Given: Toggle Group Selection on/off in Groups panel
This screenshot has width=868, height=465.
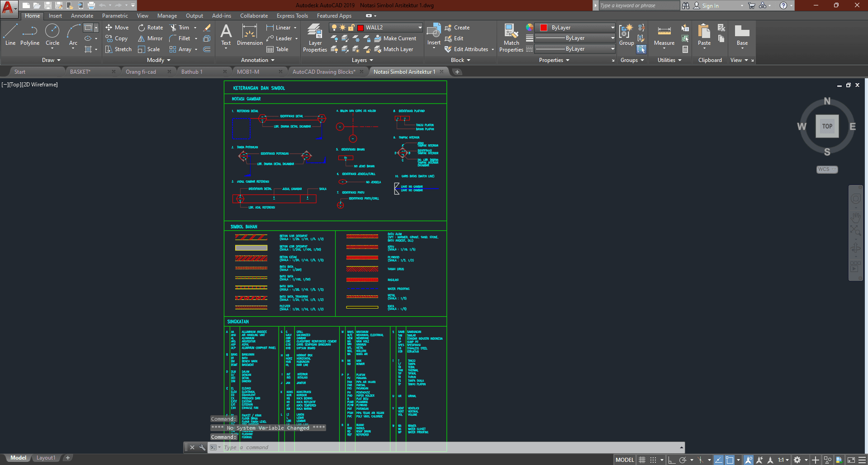Looking at the screenshot, I should click(641, 49).
